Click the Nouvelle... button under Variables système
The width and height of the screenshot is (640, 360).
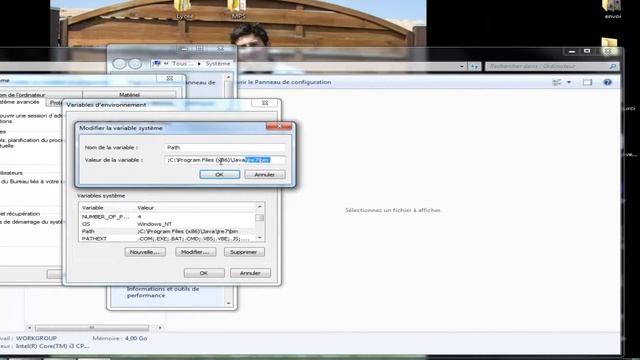pyautogui.click(x=145, y=252)
